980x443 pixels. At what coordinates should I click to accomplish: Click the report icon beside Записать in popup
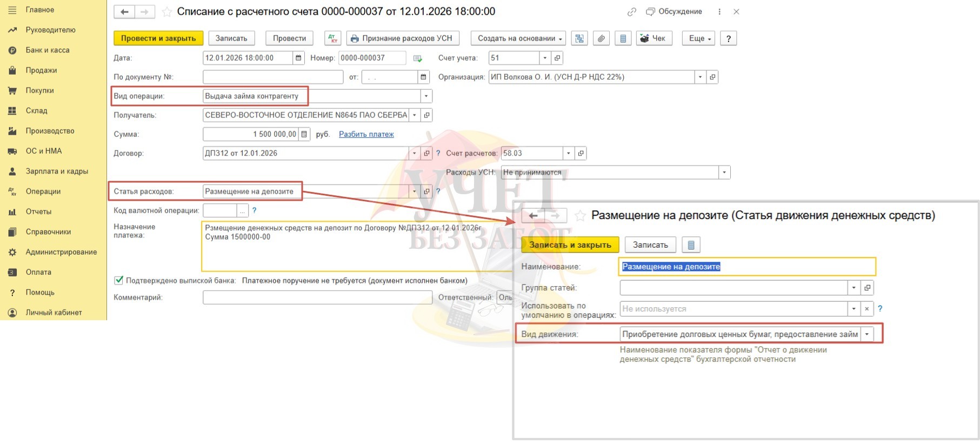click(x=691, y=245)
